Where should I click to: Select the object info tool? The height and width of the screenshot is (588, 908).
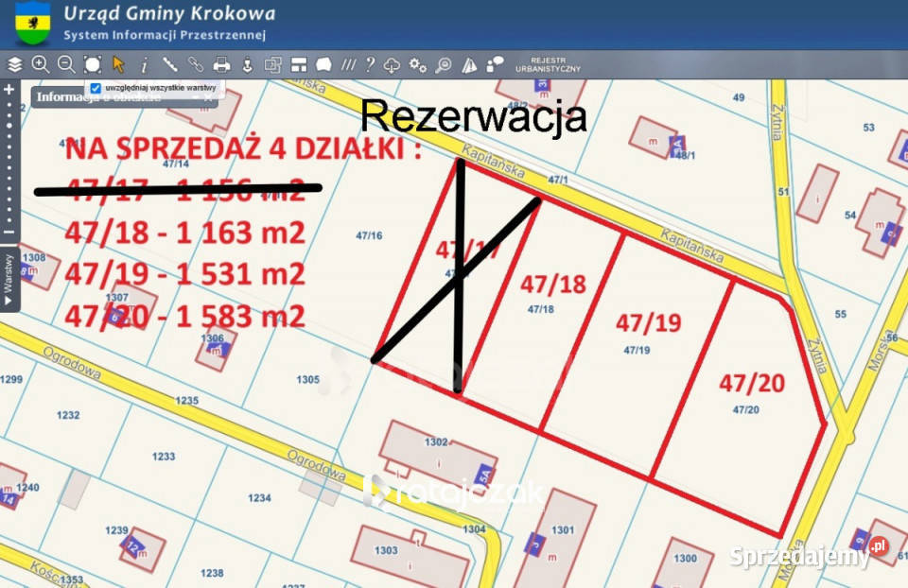point(144,64)
